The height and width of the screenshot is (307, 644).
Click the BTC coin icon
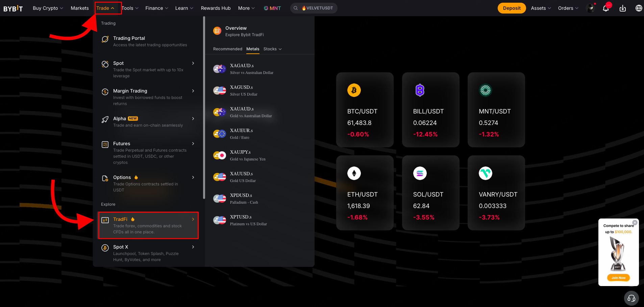354,90
